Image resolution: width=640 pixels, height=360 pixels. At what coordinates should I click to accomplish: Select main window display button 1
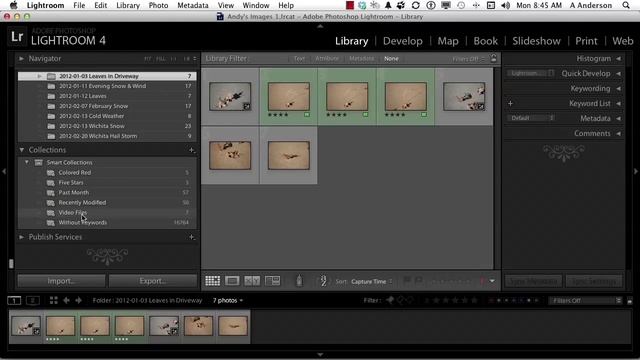14,301
